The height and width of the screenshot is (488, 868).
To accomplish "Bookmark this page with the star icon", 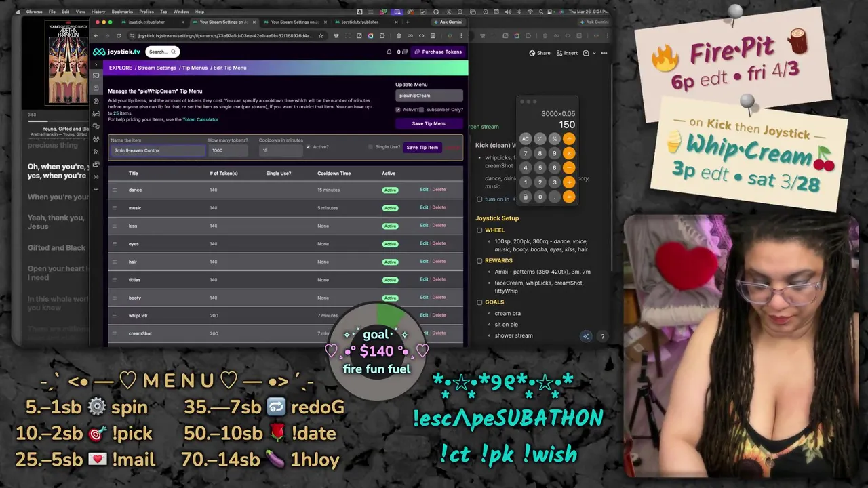I will point(321,36).
